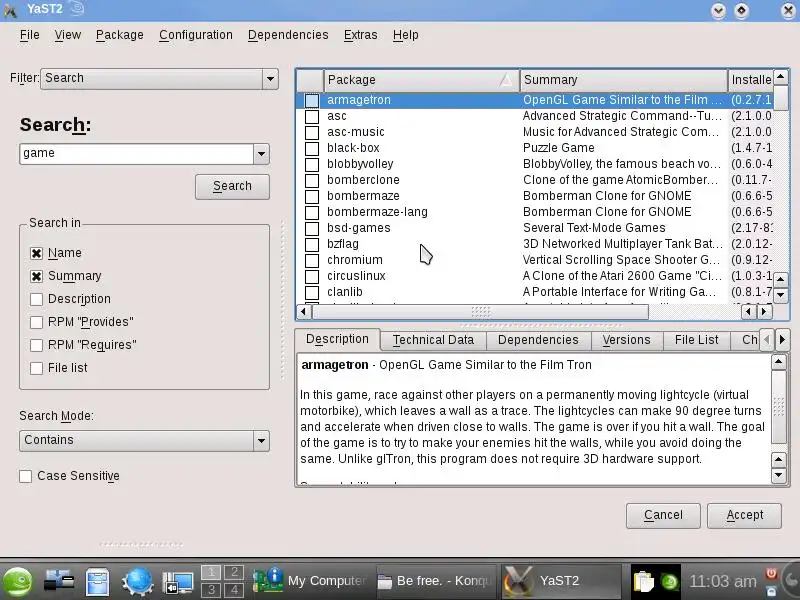Switch to Technical Data tab
Image resolution: width=800 pixels, height=600 pixels.
(433, 340)
